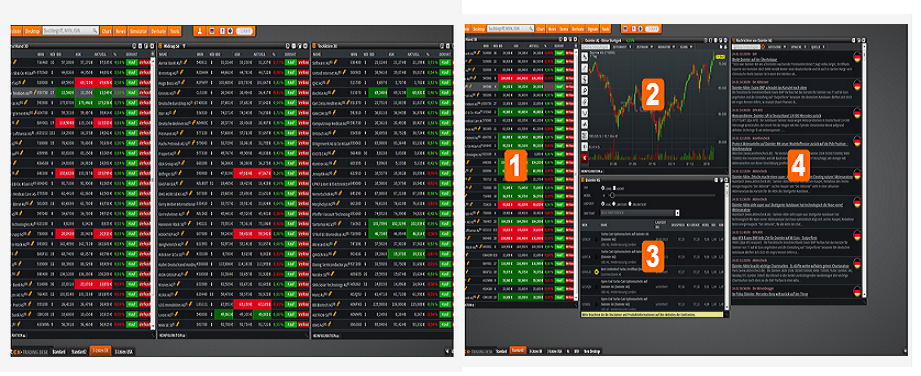Click green Kauf button in first Midcap row
Viewport: 921px width, 376px height.
pyautogui.click(x=291, y=61)
